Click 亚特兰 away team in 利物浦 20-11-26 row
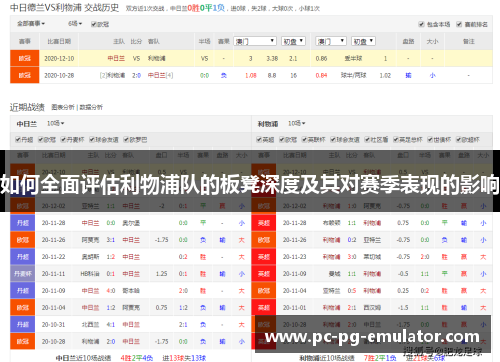This screenshot has width=500, height=362. (372, 240)
